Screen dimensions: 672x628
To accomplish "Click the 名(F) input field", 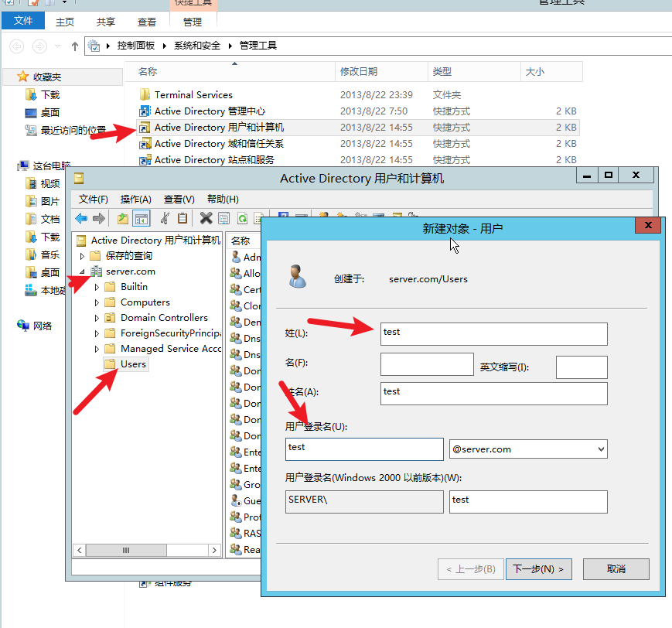I will tap(427, 364).
